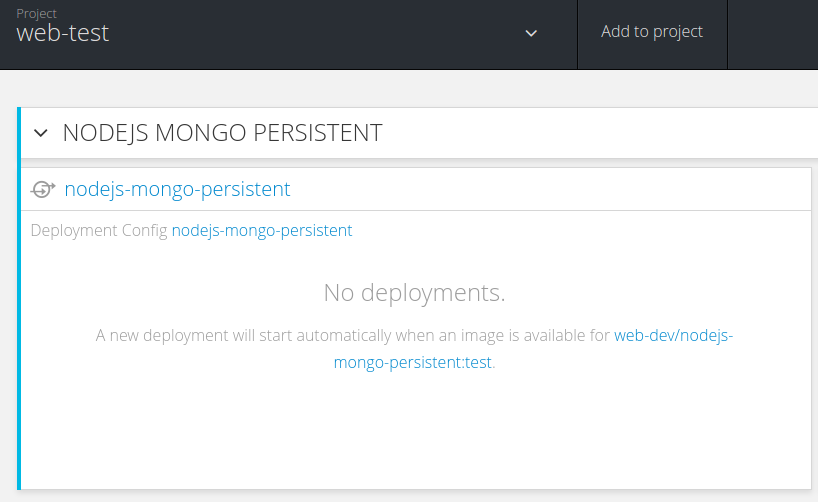This screenshot has width=818, height=502.
Task: Open Deployment Config nodejs-mongo-persistent small link
Action: pos(262,230)
